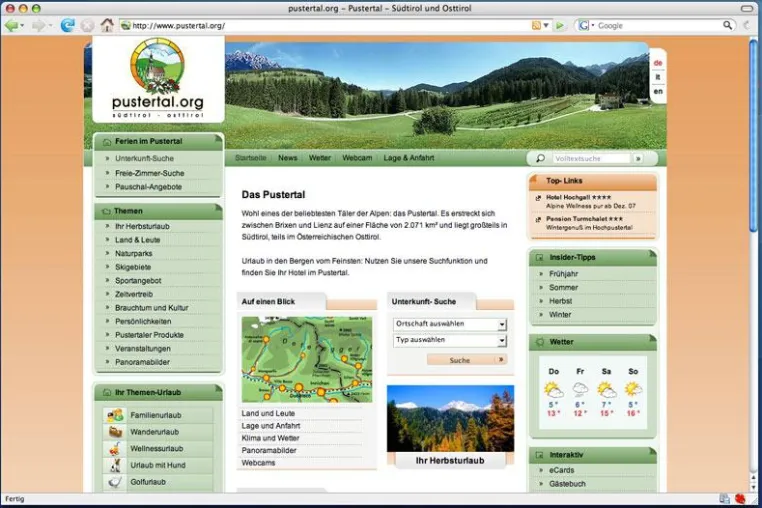
Task: Click the Pustertal overview map thumbnail
Action: 307,359
